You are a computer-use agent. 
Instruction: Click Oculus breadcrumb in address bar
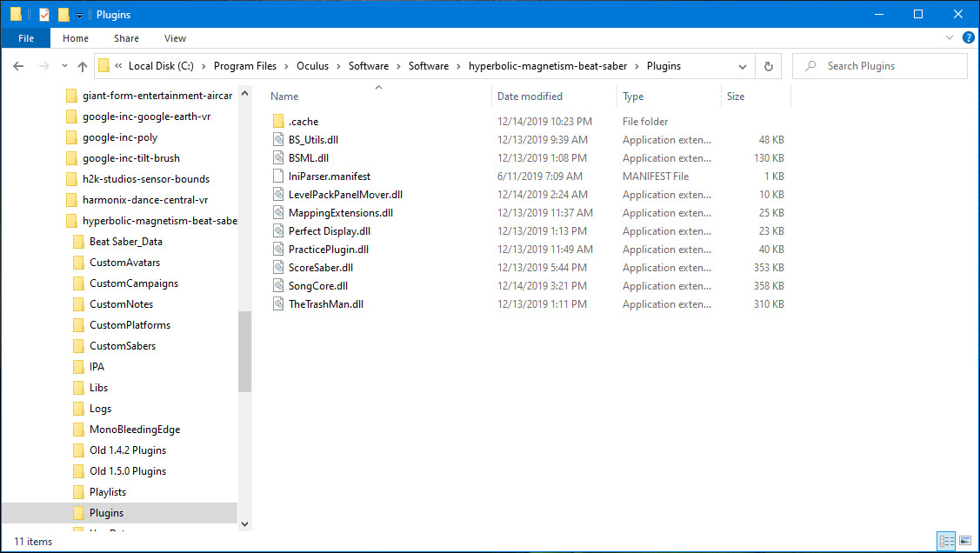pos(312,66)
